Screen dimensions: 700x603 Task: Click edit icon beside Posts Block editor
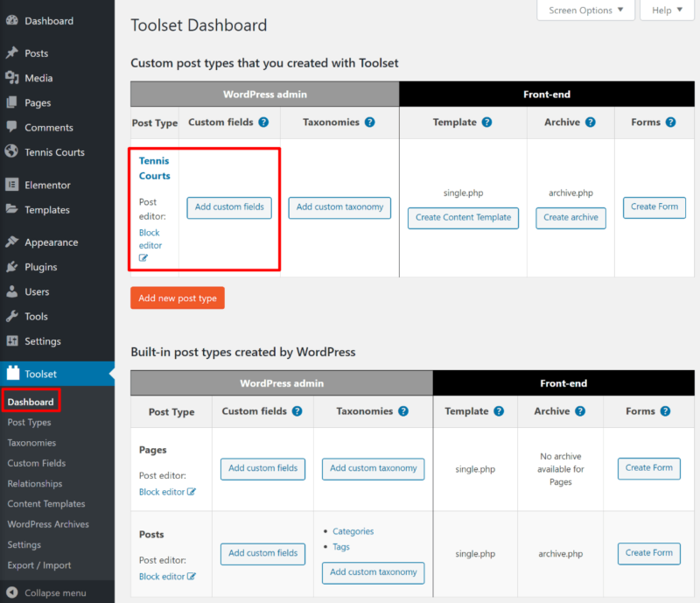(x=191, y=576)
